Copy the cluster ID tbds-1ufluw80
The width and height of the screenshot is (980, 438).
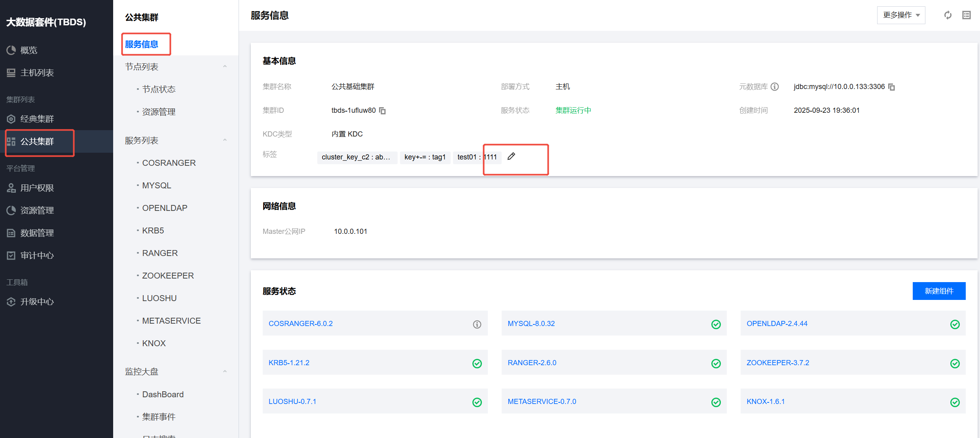382,111
